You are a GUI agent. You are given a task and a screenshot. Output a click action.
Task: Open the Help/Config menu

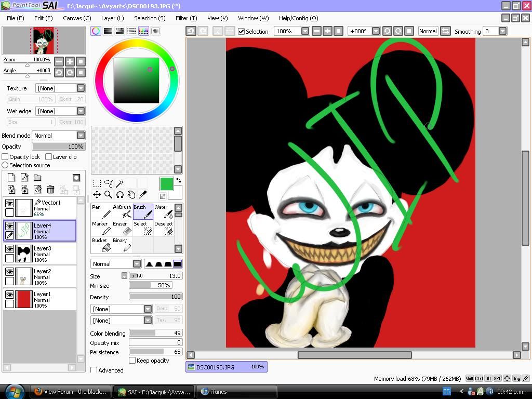[x=299, y=18]
